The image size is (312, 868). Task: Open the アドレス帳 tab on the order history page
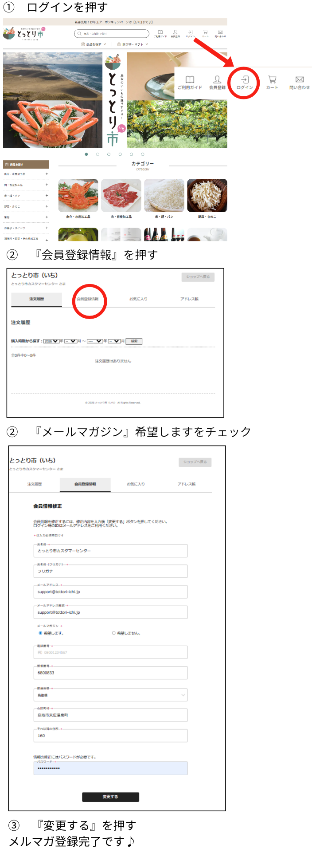pyautogui.click(x=189, y=299)
